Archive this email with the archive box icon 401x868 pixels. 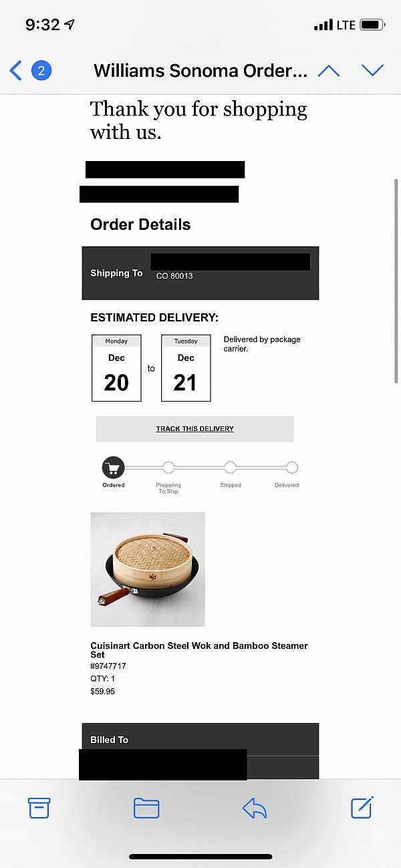click(x=39, y=808)
